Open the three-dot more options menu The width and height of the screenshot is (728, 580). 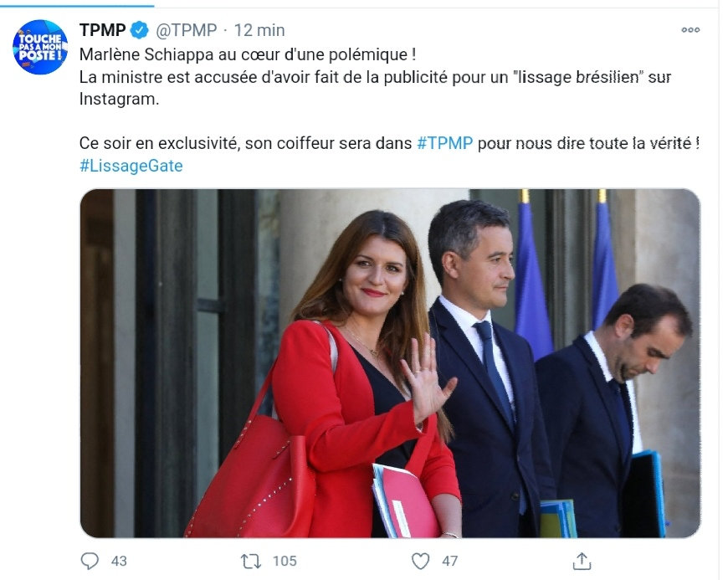[690, 30]
